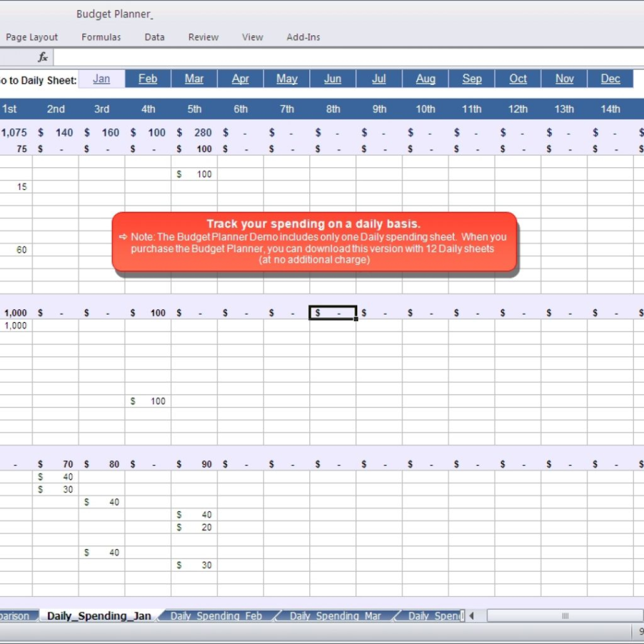The width and height of the screenshot is (644, 644).
Task: Jump to Mar using the navigation link
Action: coord(194,78)
